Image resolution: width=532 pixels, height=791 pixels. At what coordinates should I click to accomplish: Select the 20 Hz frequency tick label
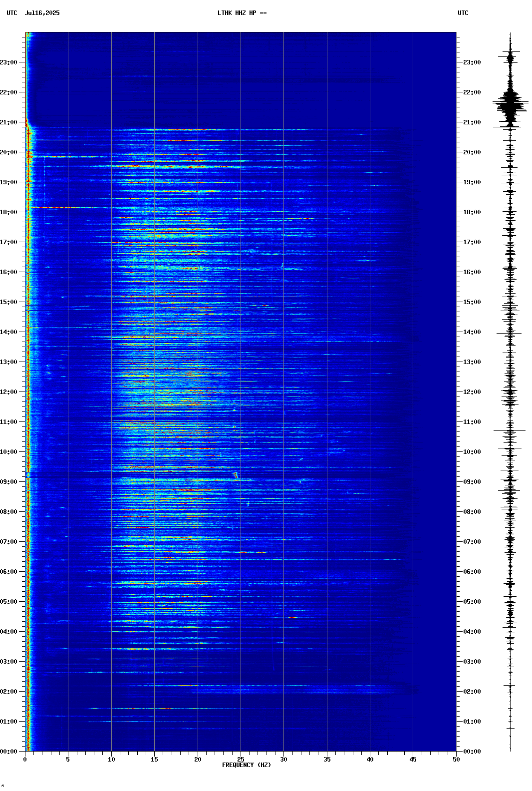click(x=198, y=760)
